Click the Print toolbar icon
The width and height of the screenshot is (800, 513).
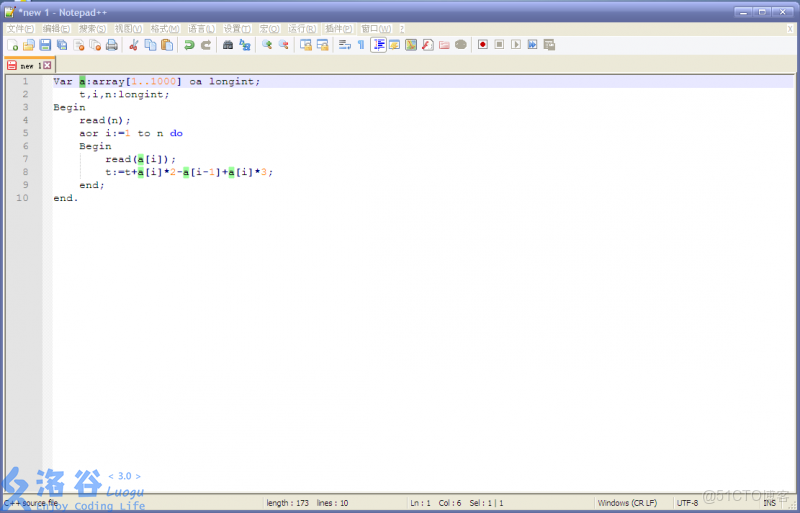point(112,45)
